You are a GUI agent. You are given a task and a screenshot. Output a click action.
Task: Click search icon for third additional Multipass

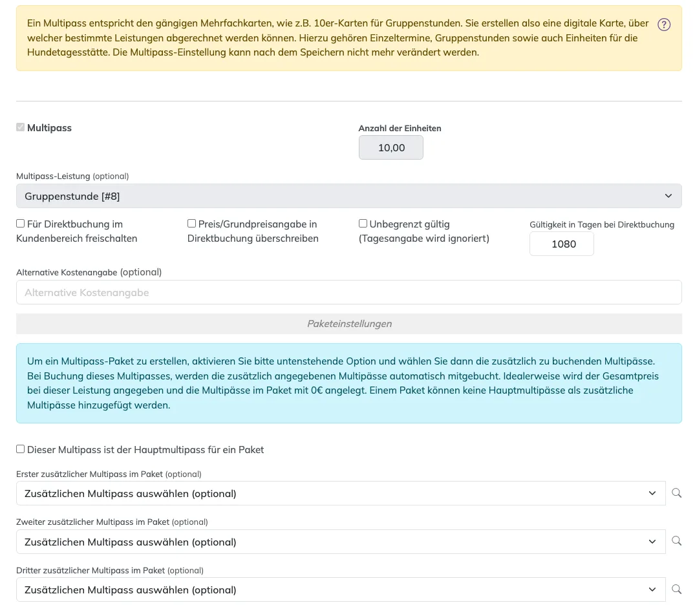tap(676, 589)
